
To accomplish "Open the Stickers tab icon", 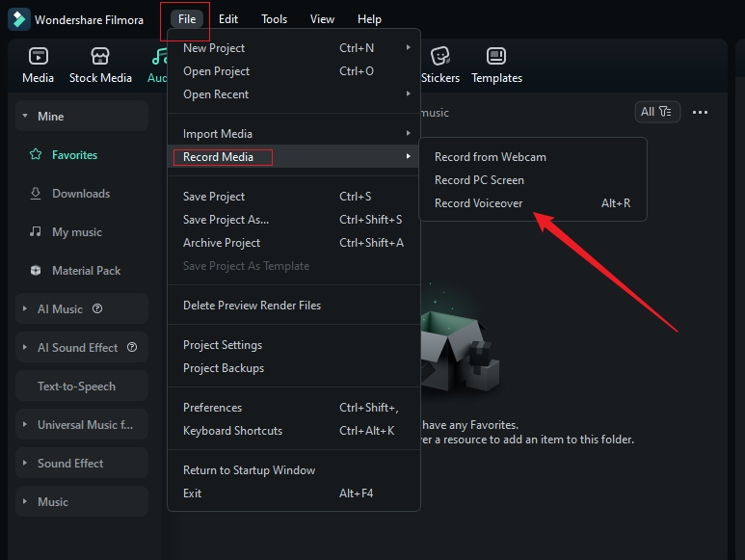I will tap(440, 56).
